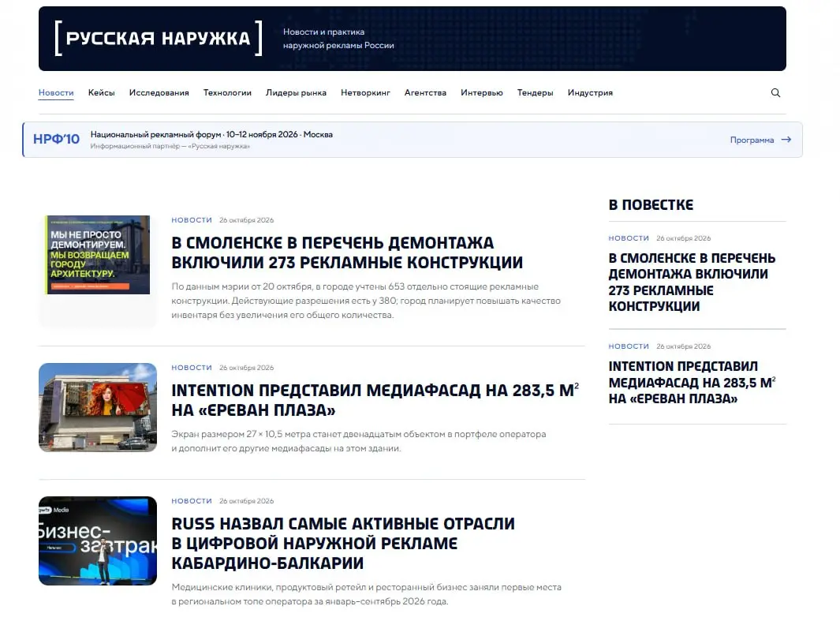This screenshot has width=840, height=621.
Task: Open the Intention медиафасад article headline
Action: coord(375,400)
